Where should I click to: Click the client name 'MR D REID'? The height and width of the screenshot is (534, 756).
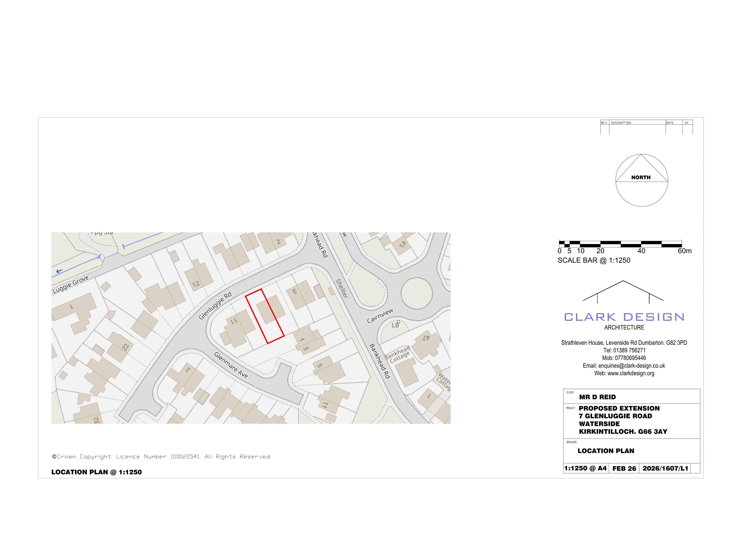coord(597,397)
